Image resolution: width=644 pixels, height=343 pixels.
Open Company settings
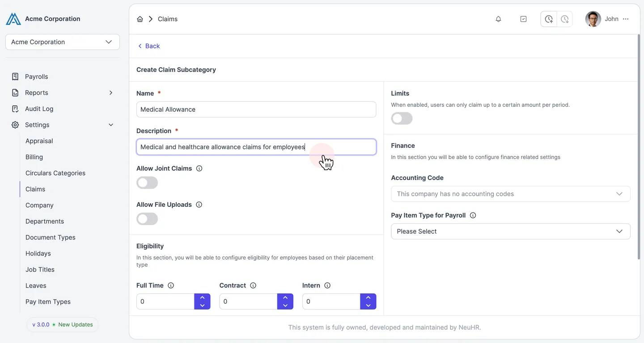[39, 205]
